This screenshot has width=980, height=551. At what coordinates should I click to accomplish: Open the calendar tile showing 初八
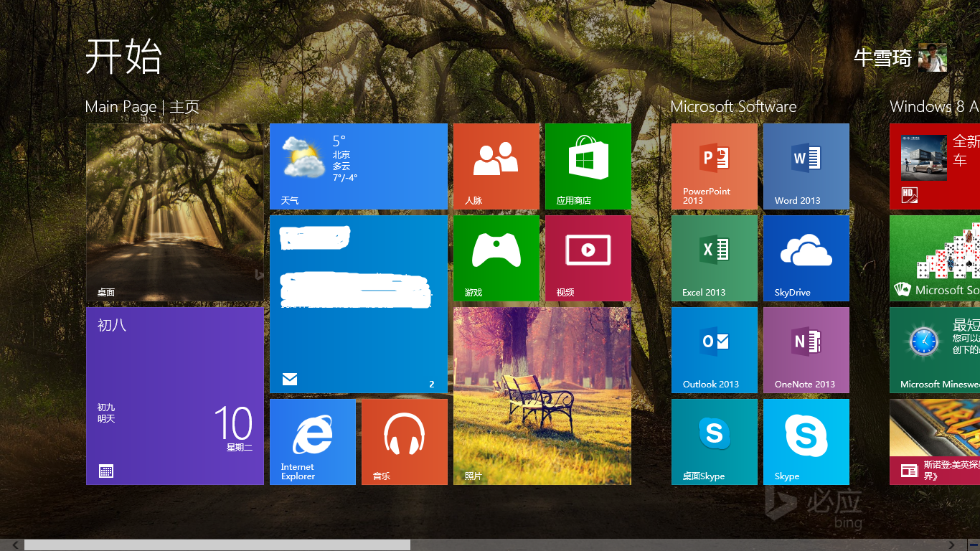(x=174, y=395)
